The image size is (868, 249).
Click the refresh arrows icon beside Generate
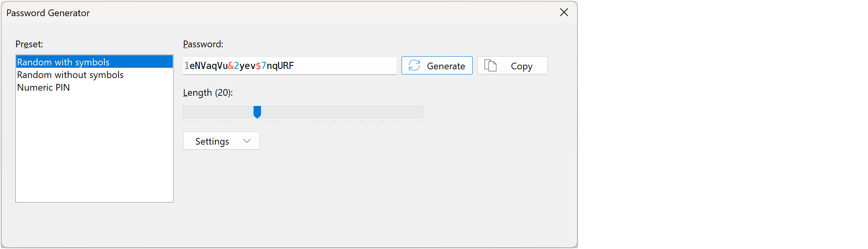414,65
